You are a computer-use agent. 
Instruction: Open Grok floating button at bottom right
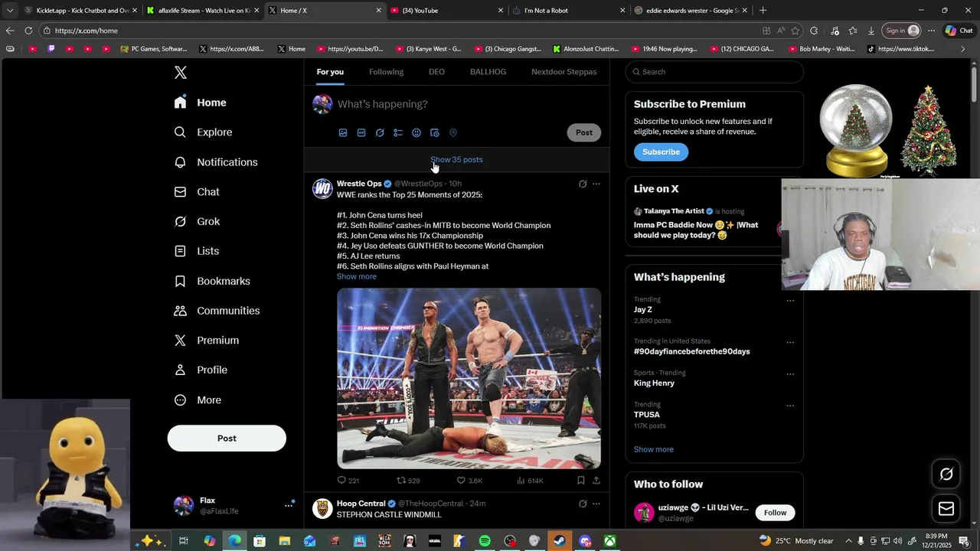tap(946, 474)
